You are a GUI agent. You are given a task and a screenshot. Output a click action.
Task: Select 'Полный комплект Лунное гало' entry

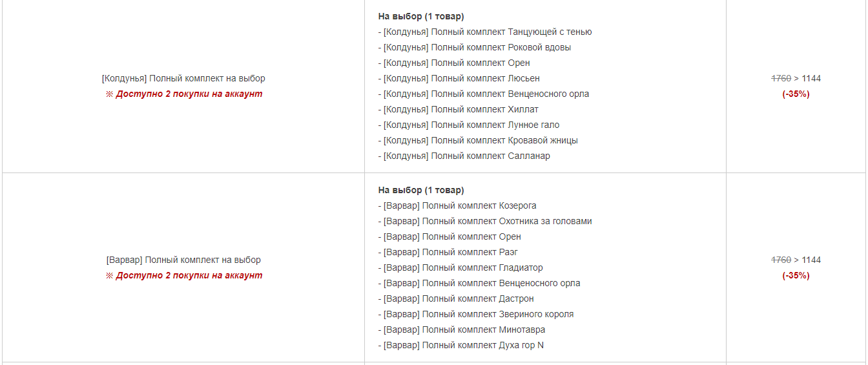click(469, 125)
